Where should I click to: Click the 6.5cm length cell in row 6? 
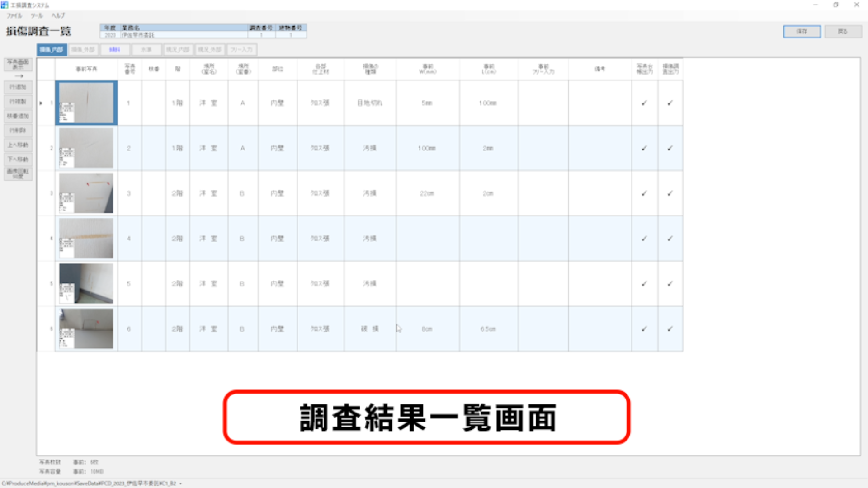pyautogui.click(x=488, y=329)
